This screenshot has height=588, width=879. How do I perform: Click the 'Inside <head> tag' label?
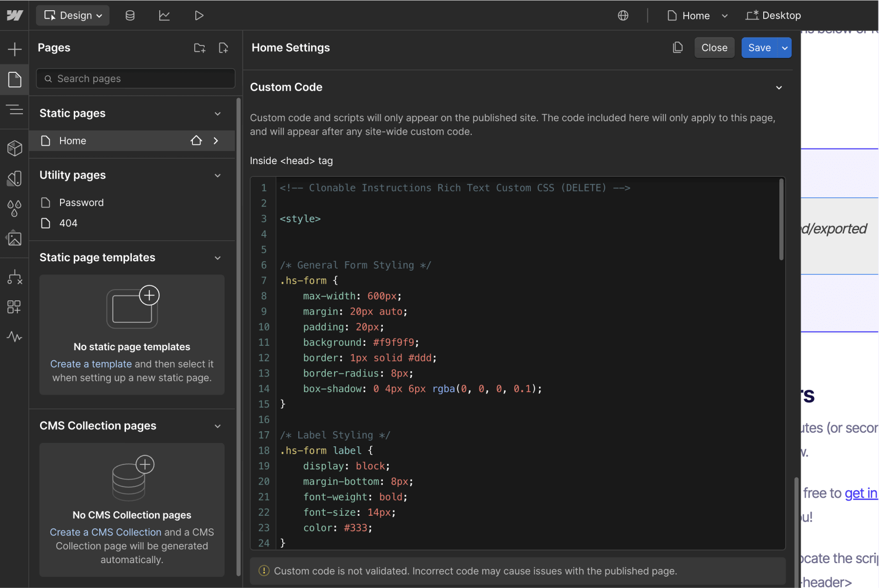point(291,161)
